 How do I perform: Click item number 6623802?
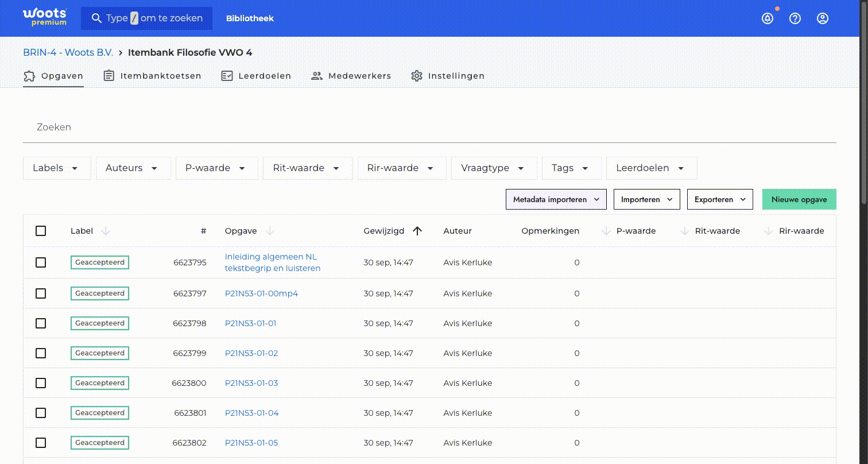[x=189, y=443]
